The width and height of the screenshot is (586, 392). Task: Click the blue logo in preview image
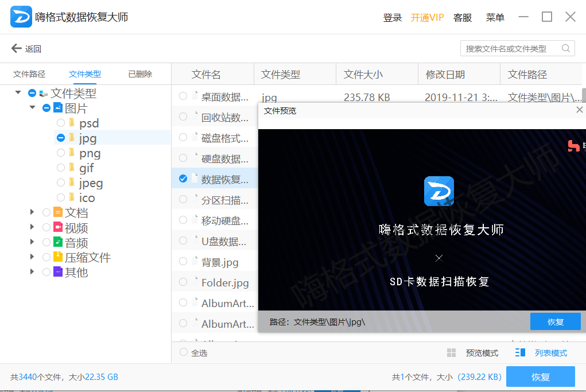pyautogui.click(x=438, y=191)
